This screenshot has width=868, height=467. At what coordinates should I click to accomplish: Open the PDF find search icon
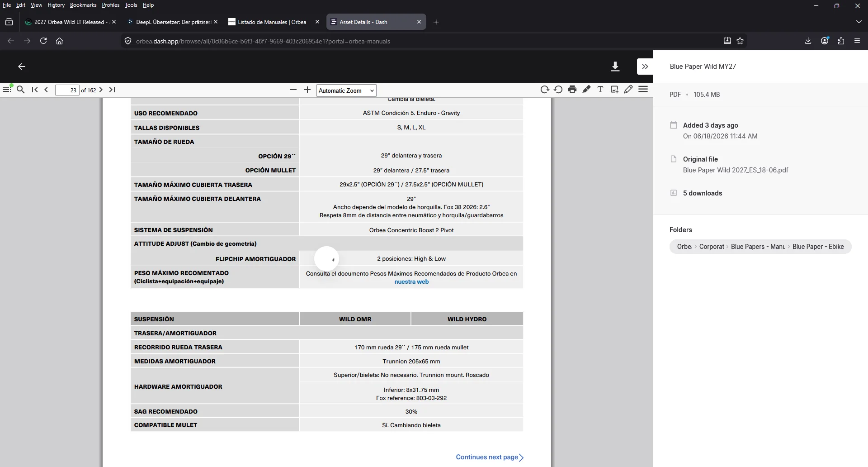20,90
